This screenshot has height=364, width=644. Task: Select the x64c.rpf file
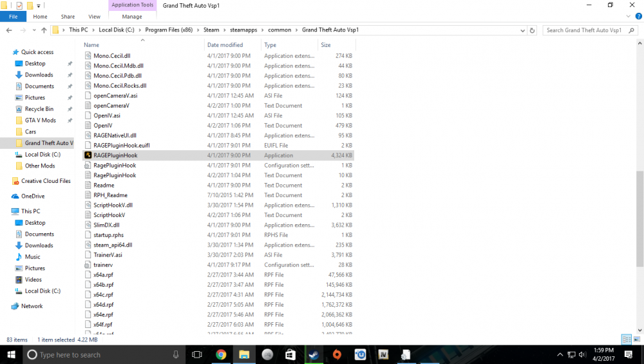coord(103,294)
